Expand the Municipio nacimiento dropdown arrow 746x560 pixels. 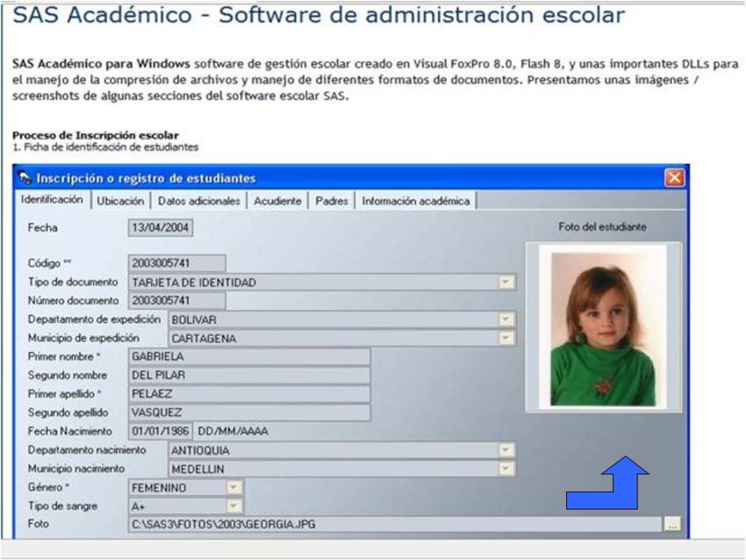coord(506,469)
